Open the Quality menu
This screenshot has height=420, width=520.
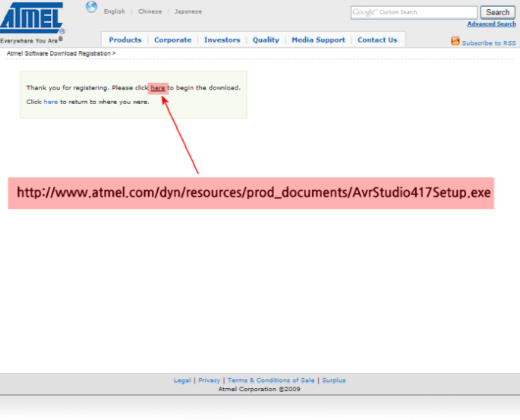(266, 40)
